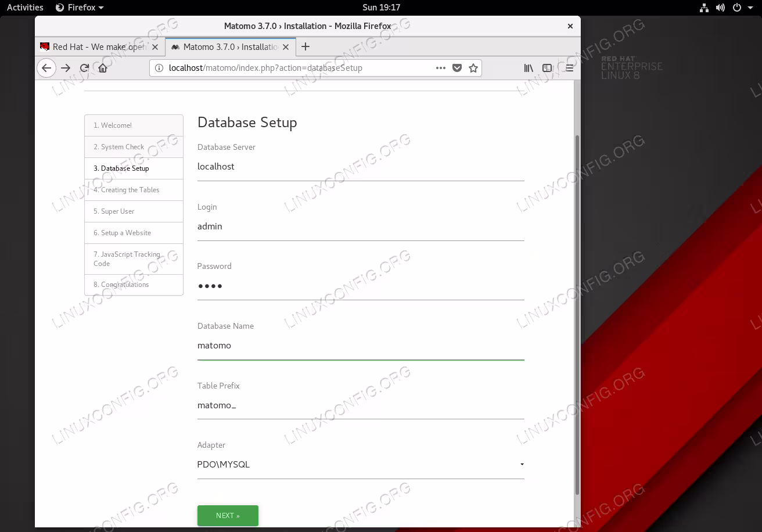Viewport: 762px width, 532px height.
Task: Open page actions three-dot menu
Action: pos(441,68)
